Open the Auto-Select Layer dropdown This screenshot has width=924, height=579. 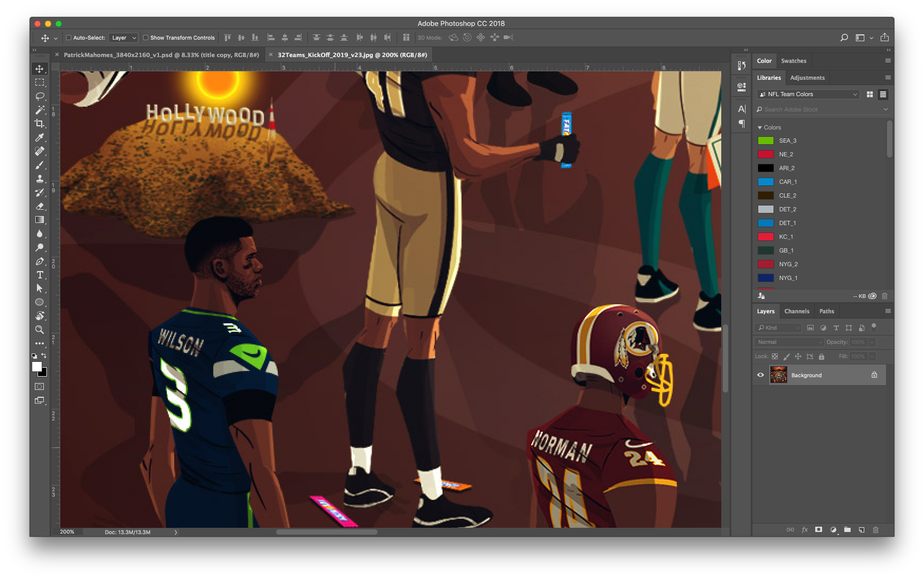124,38
